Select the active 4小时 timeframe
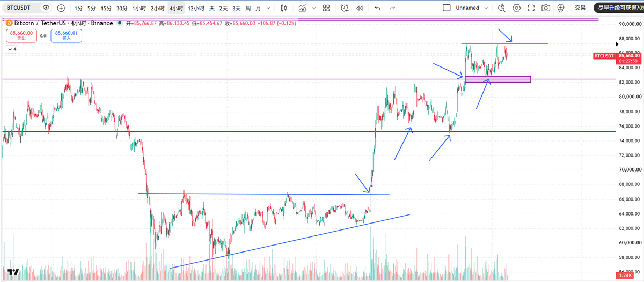Screen dimensions: 644x282 click(x=175, y=8)
